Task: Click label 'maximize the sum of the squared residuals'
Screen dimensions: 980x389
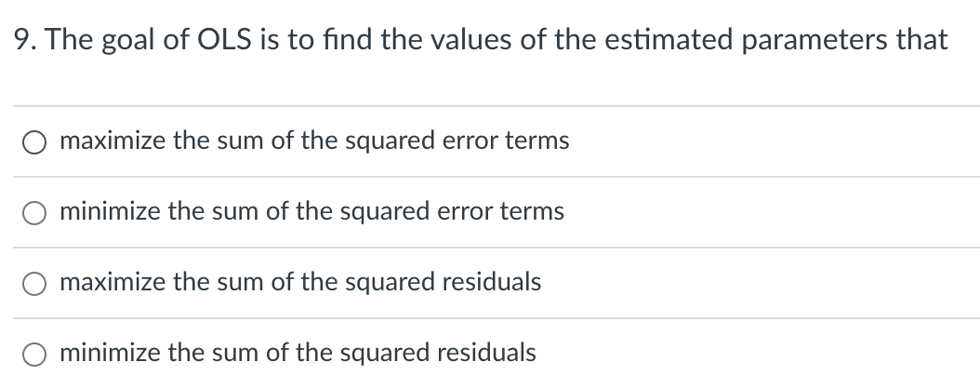Action: pos(300,282)
